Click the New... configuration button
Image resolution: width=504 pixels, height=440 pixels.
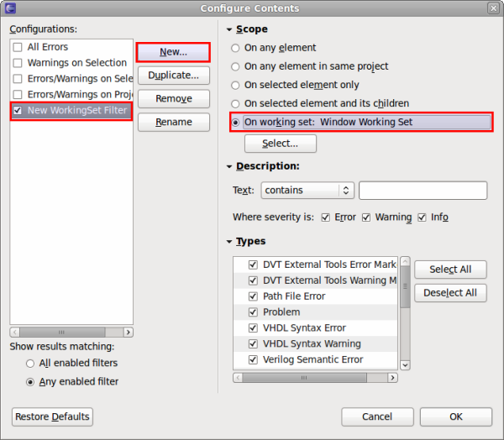(173, 52)
